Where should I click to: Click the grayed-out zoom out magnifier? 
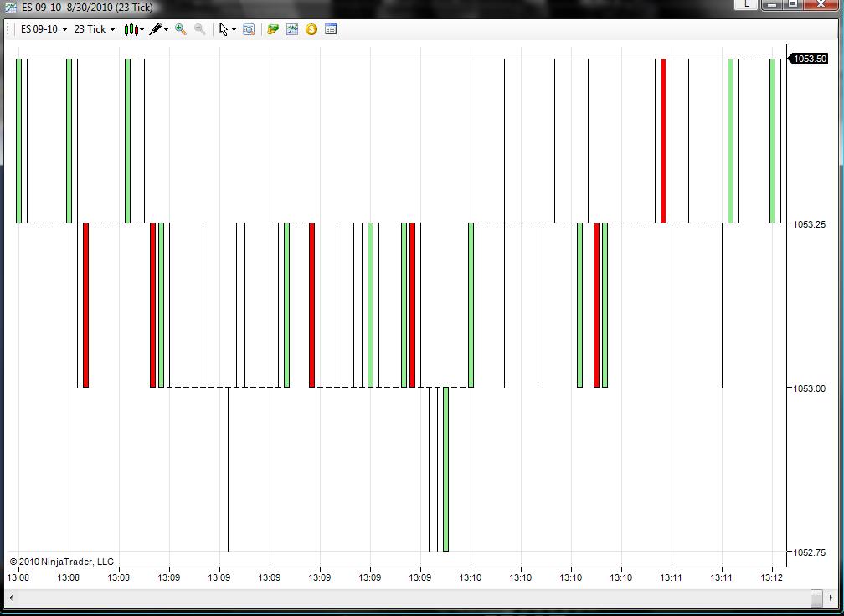click(x=199, y=29)
